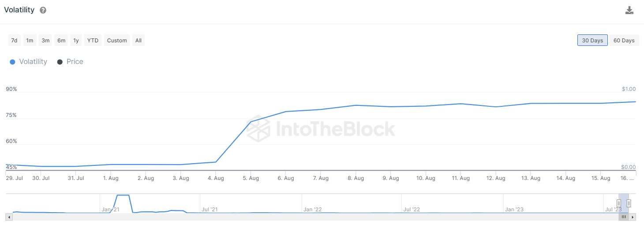Image resolution: width=644 pixels, height=225 pixels.
Task: Select the YTD range option
Action: (93, 41)
